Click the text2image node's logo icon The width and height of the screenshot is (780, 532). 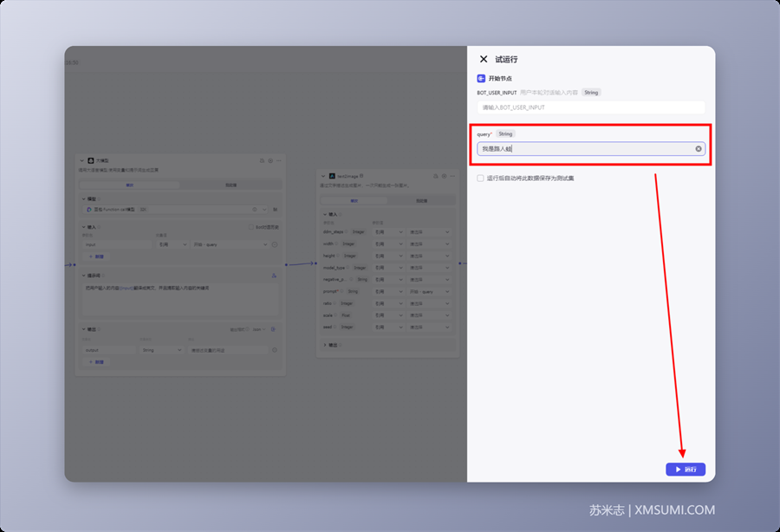tap(332, 176)
